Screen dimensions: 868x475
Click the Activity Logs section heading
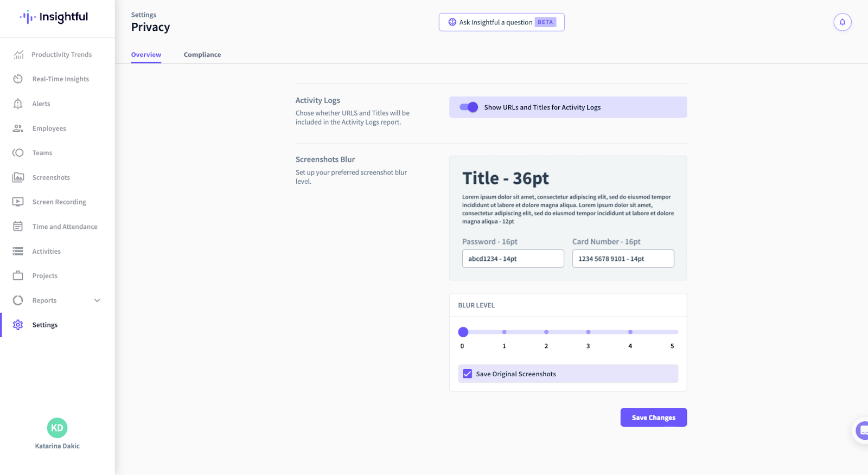318,100
